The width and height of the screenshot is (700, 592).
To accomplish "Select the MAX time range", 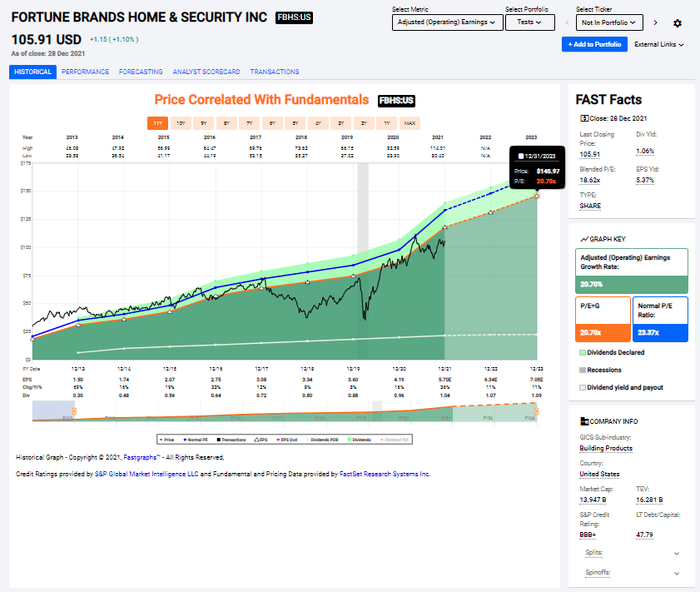I will tap(410, 123).
